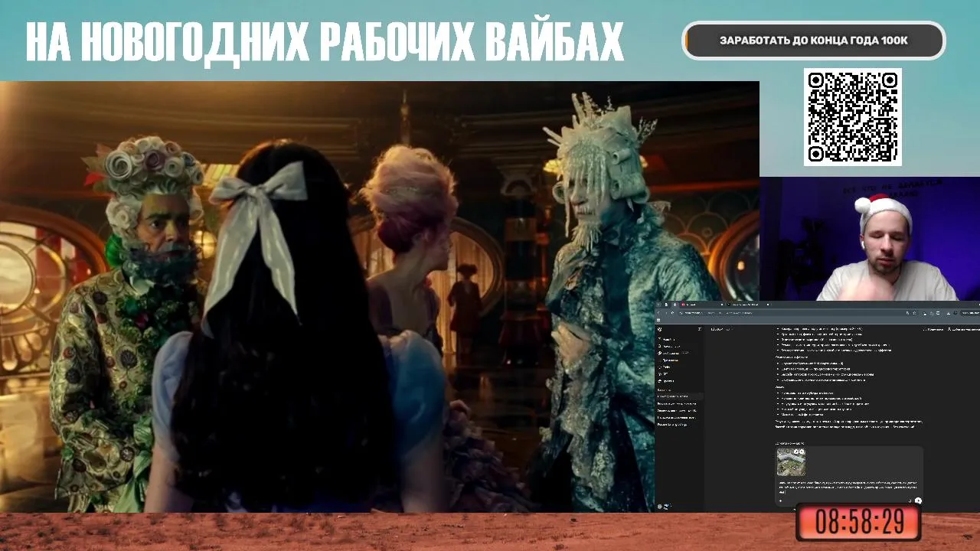Click the ChatGPT logo in the sidebar

click(659, 329)
